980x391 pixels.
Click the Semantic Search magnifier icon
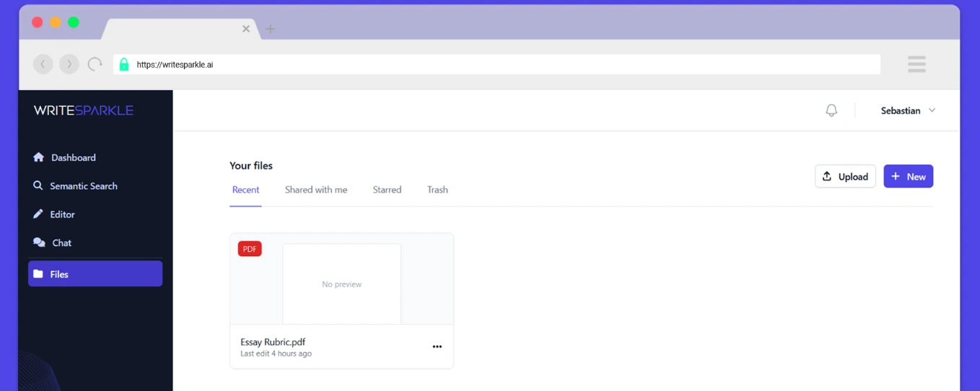pyautogui.click(x=38, y=185)
